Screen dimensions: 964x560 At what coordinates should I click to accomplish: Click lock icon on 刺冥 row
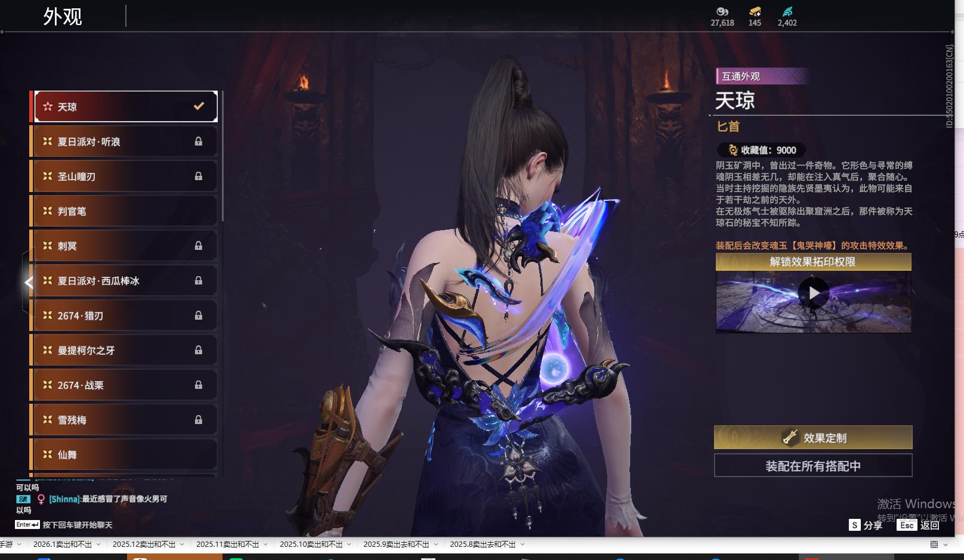coord(198,246)
